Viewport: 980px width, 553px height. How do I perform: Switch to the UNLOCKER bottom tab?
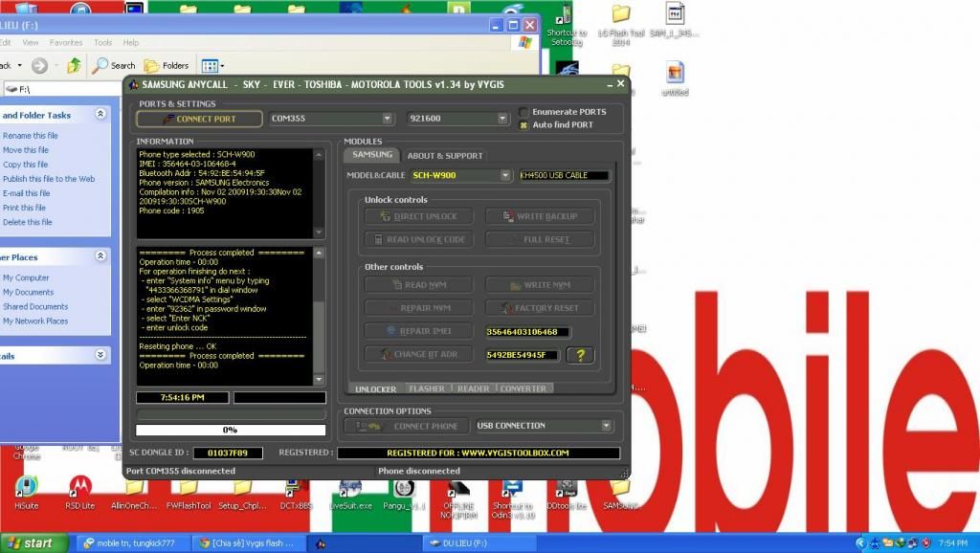click(375, 388)
